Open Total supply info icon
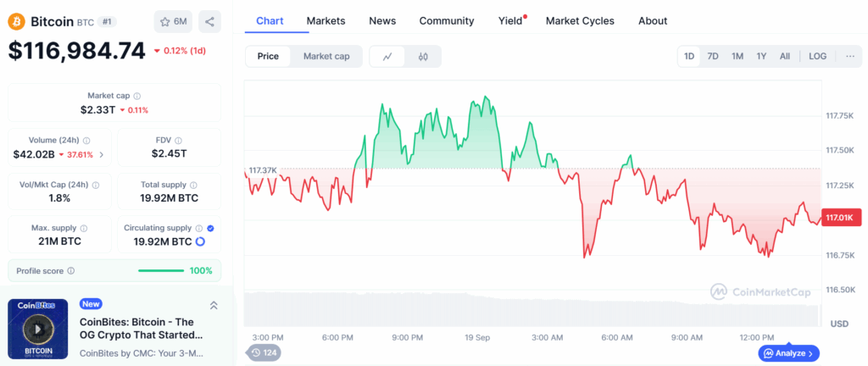This screenshot has height=366, width=868. [193, 186]
